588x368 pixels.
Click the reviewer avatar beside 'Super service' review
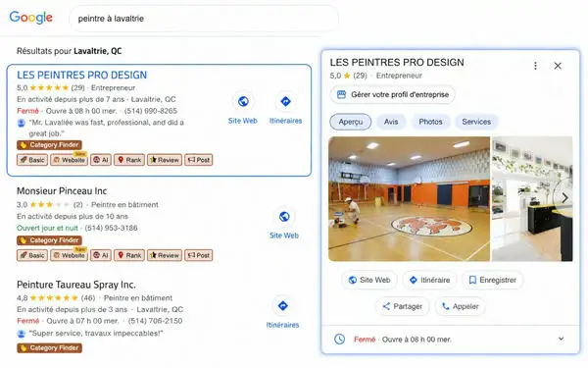[x=22, y=334]
